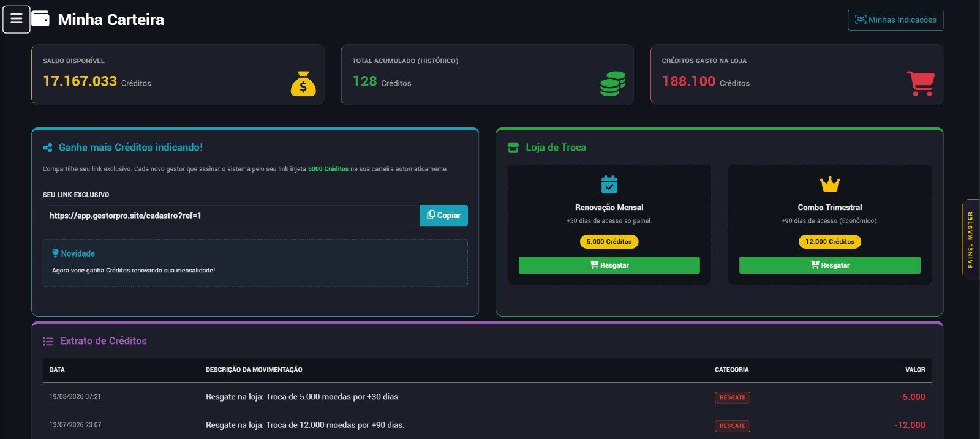Select the row for 5.000 moedas por +30 dias
980x439 pixels.
(488, 397)
